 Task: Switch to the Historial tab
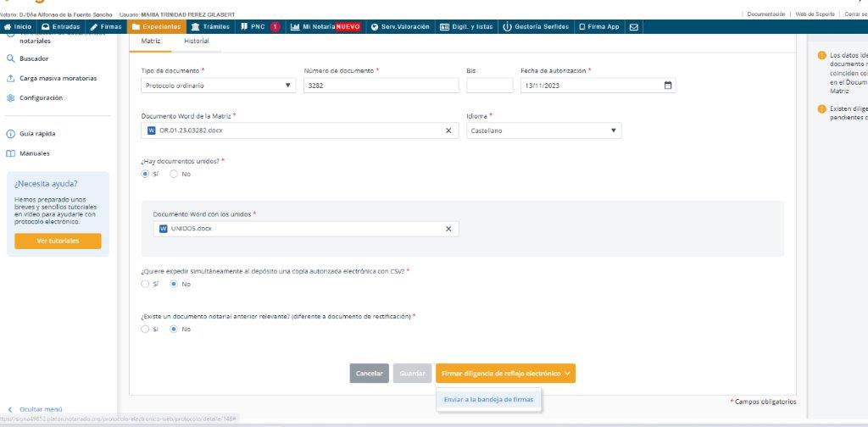pyautogui.click(x=197, y=41)
